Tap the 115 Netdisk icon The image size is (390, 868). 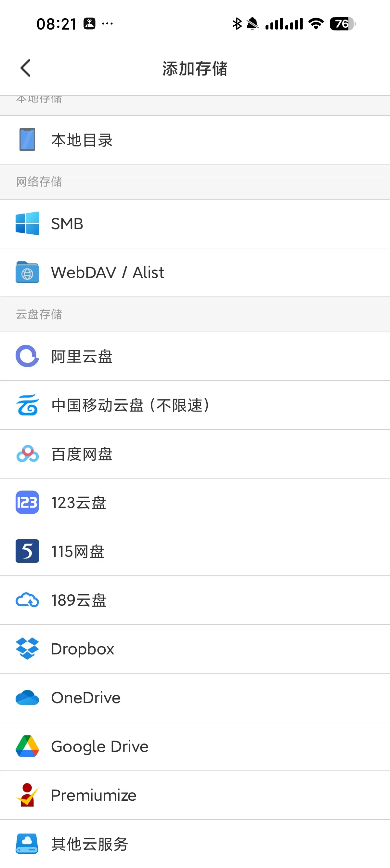(x=27, y=551)
